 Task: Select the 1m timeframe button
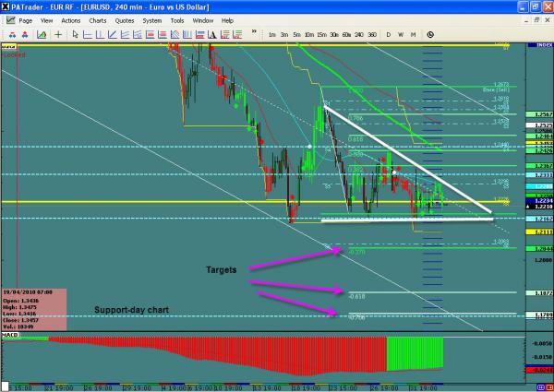click(x=272, y=34)
